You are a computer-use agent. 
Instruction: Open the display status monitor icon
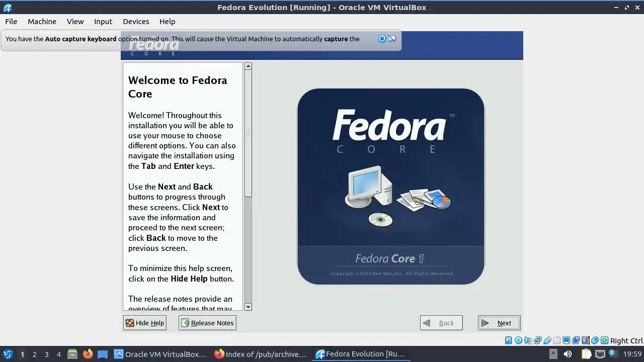(566, 340)
